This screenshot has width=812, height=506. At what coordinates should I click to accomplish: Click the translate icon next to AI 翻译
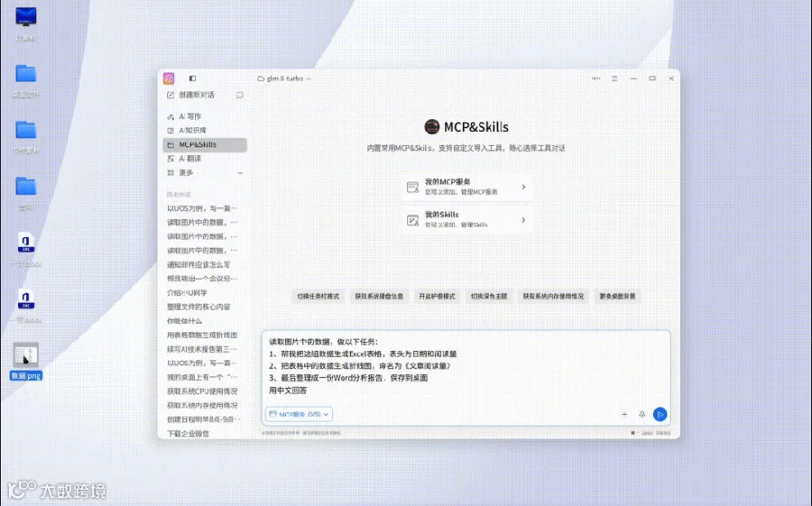(171, 159)
